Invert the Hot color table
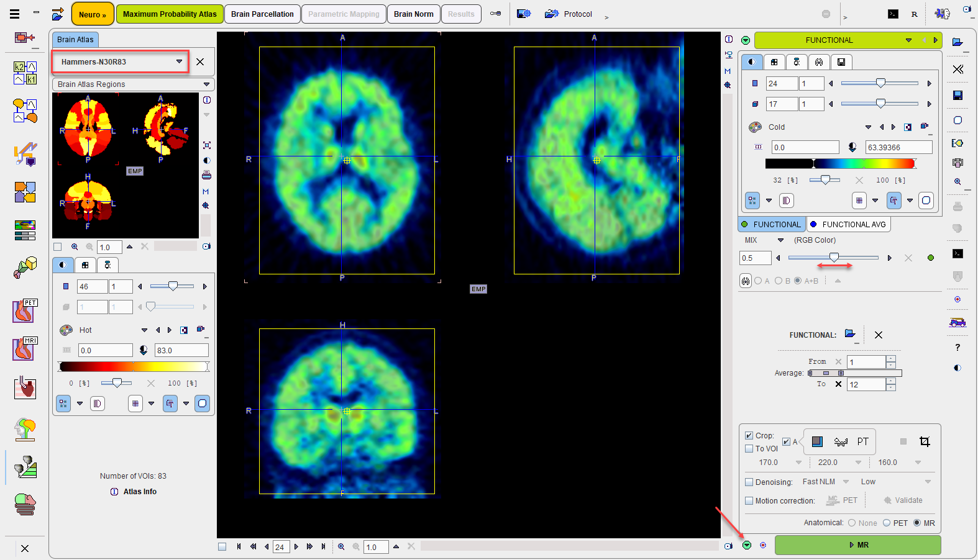This screenshot has width=978, height=560. tap(184, 330)
